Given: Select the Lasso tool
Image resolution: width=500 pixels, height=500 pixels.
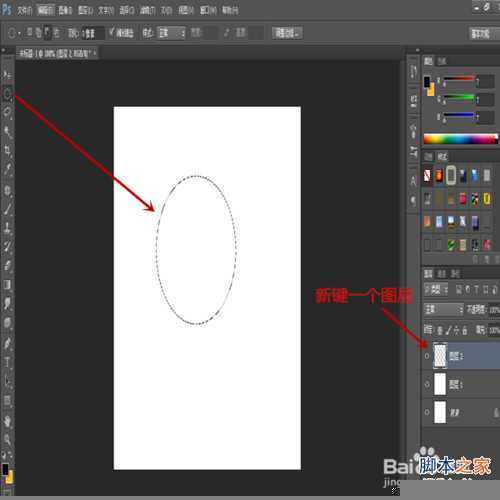Looking at the screenshot, I should click(x=7, y=112).
